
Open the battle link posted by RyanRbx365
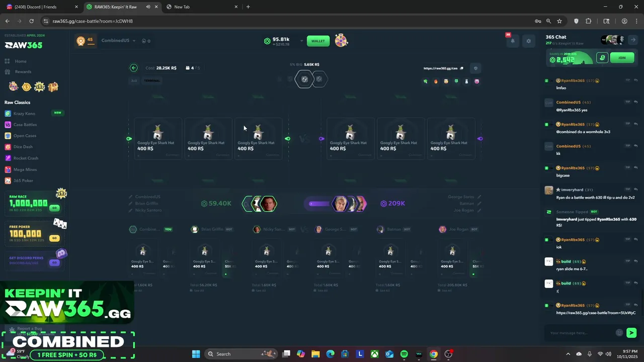[596, 313]
